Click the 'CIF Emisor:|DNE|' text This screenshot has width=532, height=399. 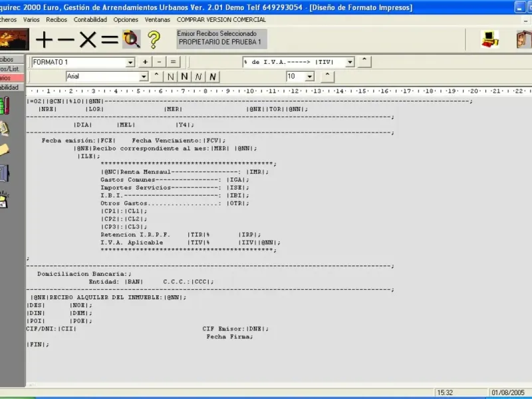(x=235, y=329)
